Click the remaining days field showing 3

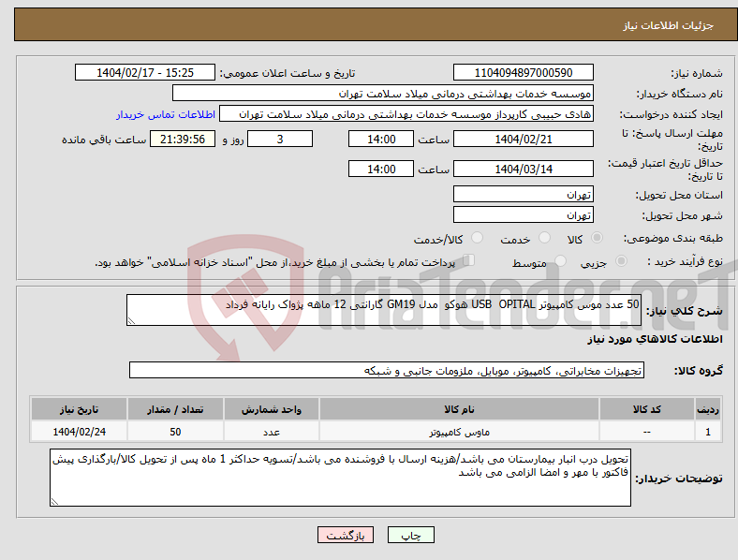(280, 139)
